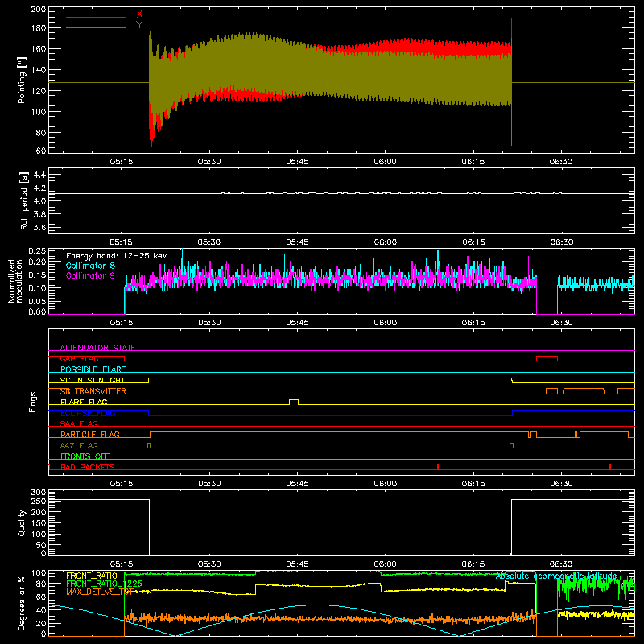This screenshot has height=644, width=644.
Task: Click the red X legend line sample
Action: (96, 17)
